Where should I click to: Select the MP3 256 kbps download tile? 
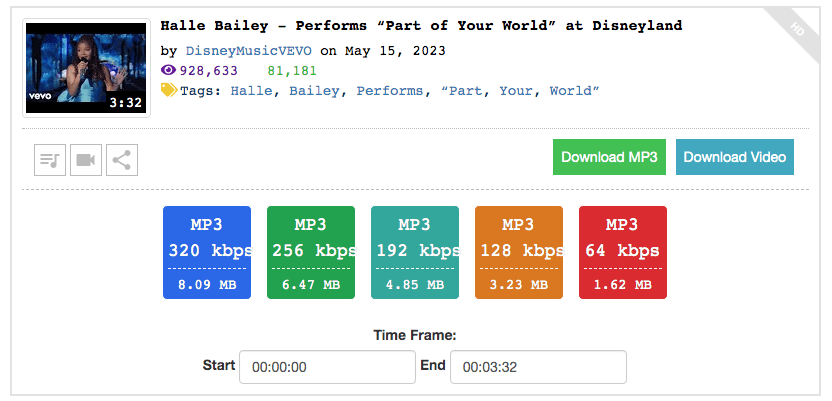(x=311, y=252)
